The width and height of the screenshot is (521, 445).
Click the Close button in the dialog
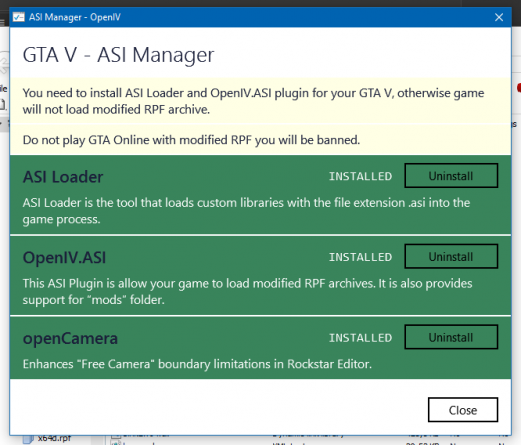click(x=463, y=410)
